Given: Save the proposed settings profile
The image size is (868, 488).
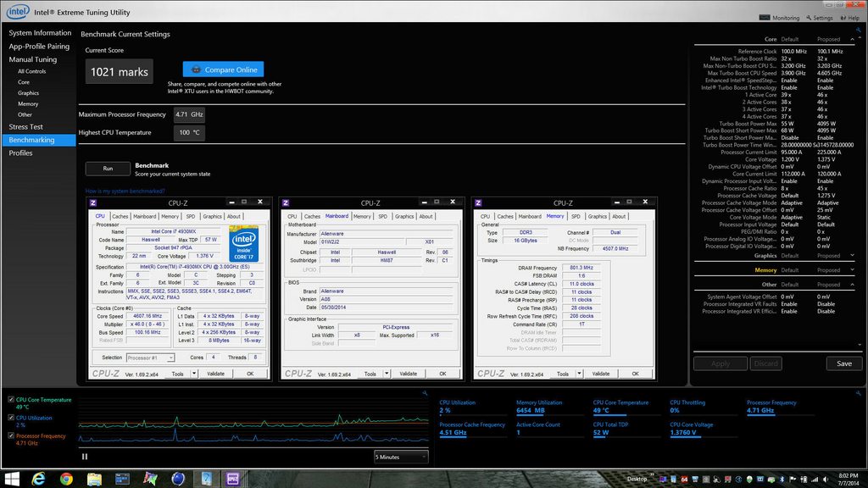Looking at the screenshot, I should click(844, 363).
